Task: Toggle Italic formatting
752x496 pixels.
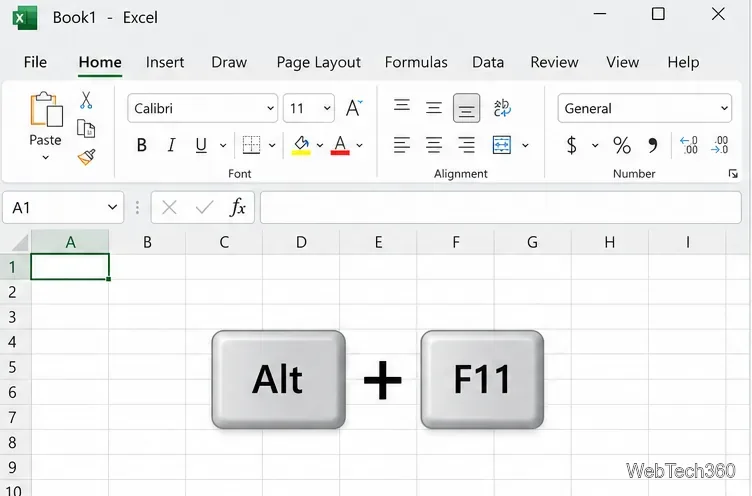Action: (x=171, y=145)
